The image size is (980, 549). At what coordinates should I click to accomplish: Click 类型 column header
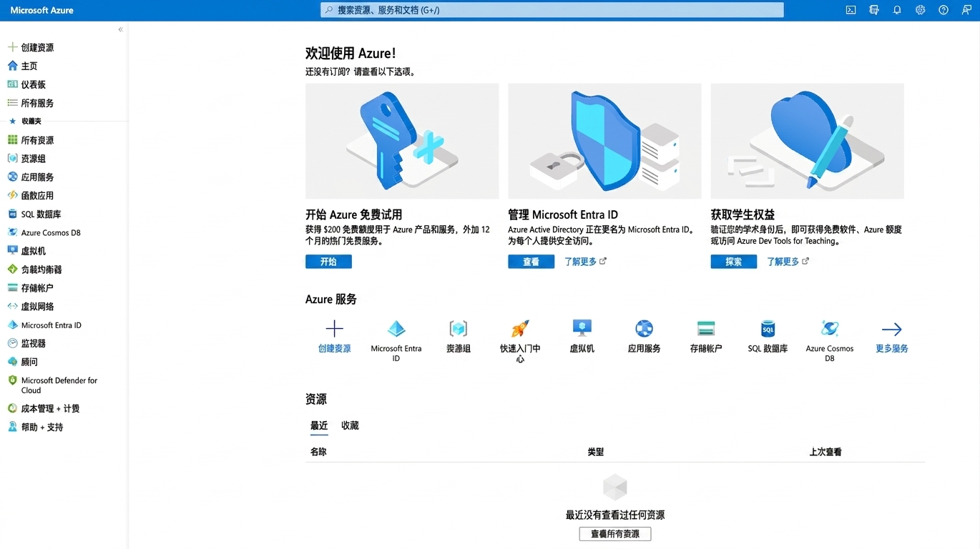[595, 452]
